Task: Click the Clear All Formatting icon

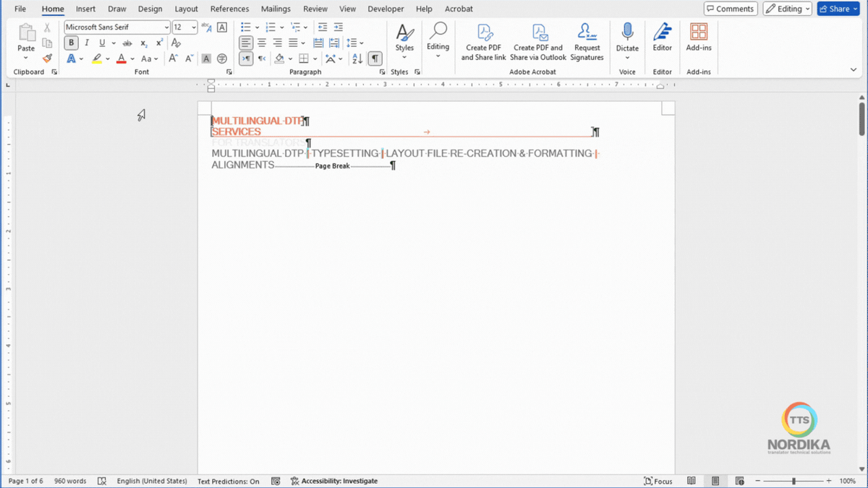Action: [x=176, y=43]
